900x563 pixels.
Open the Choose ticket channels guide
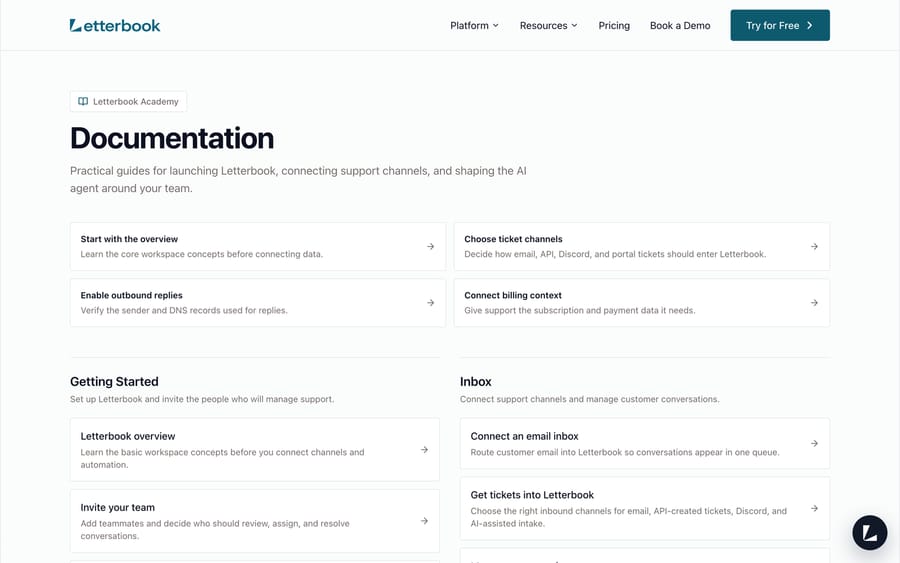[x=642, y=246]
